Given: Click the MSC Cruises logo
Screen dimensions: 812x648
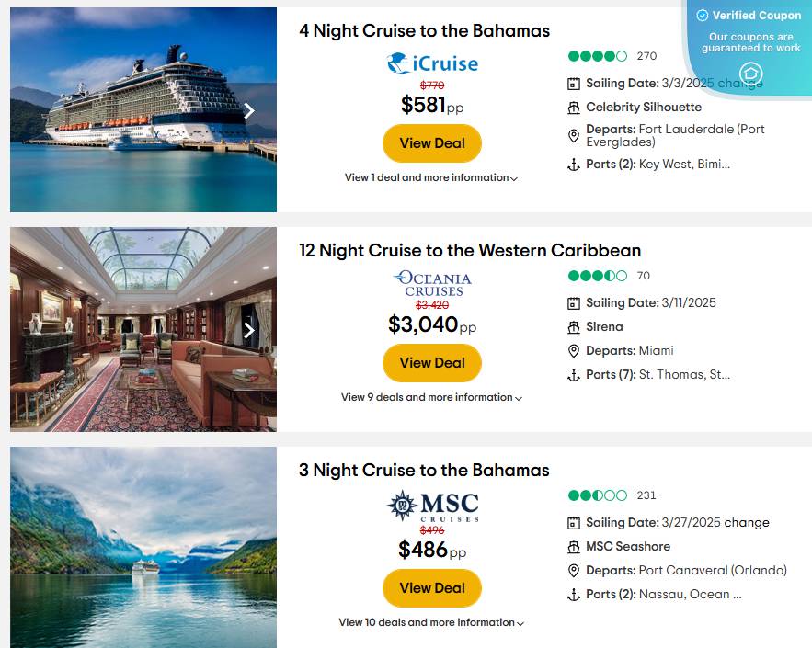Looking at the screenshot, I should [431, 506].
